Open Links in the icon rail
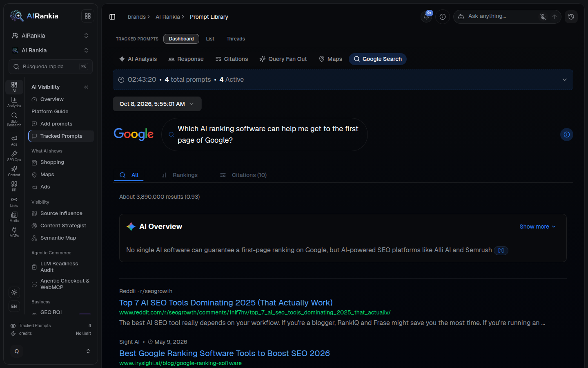This screenshot has width=588, height=368. (x=14, y=202)
